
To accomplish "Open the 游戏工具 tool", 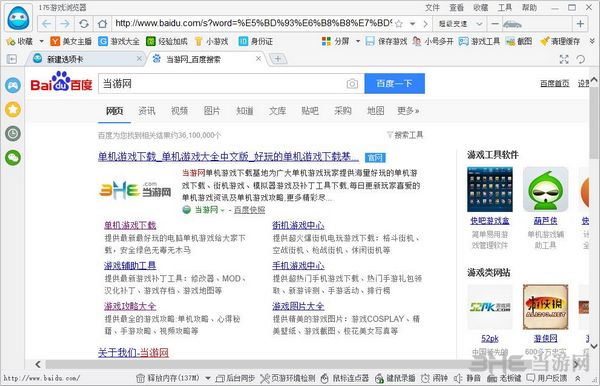I will click(x=479, y=41).
